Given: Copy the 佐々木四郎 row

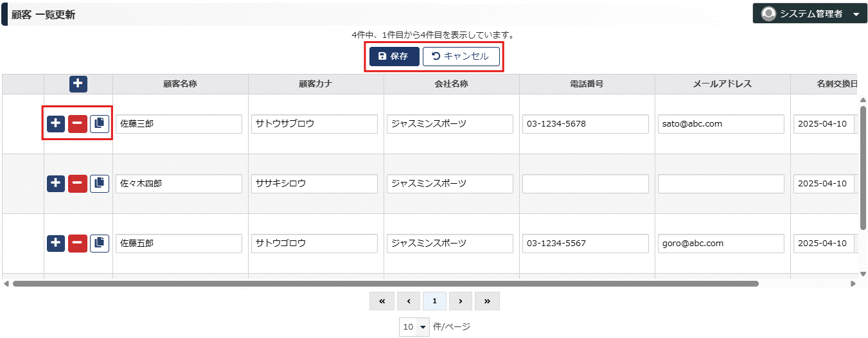Looking at the screenshot, I should [x=99, y=183].
